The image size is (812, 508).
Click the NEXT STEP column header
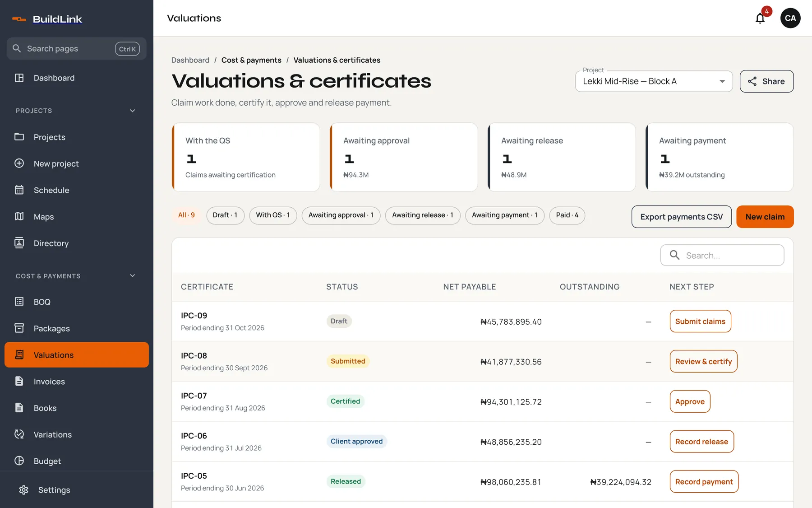tap(692, 287)
